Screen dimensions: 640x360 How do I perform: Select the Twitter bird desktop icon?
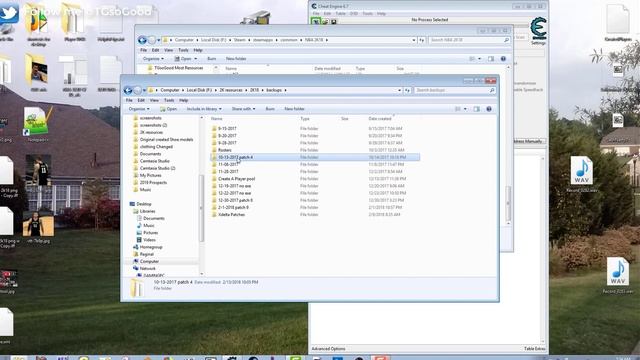click(9, 14)
